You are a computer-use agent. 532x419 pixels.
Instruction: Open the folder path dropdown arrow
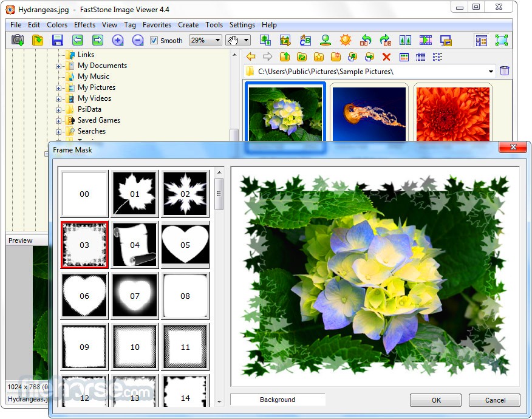[x=491, y=72]
